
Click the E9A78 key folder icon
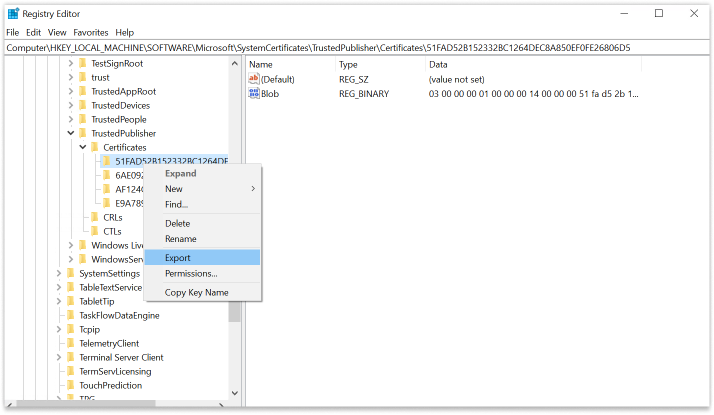(x=107, y=203)
